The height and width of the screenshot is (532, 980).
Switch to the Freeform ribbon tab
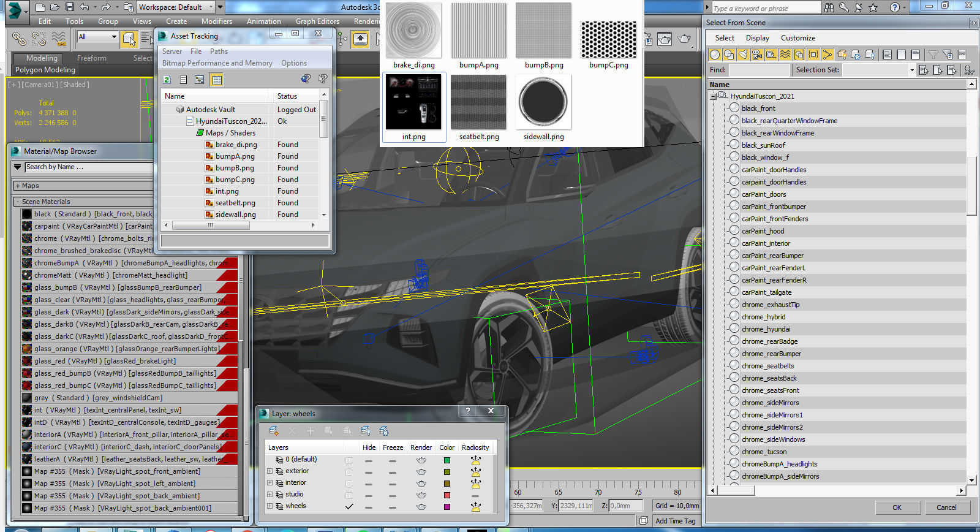tap(92, 58)
